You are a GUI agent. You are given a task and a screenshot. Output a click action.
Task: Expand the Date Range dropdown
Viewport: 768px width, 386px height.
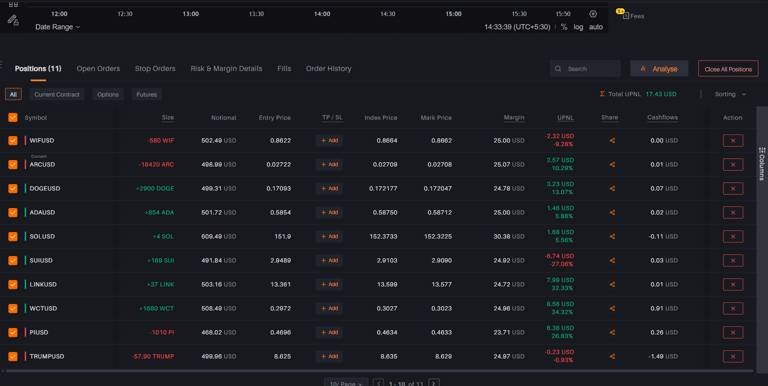click(x=57, y=27)
